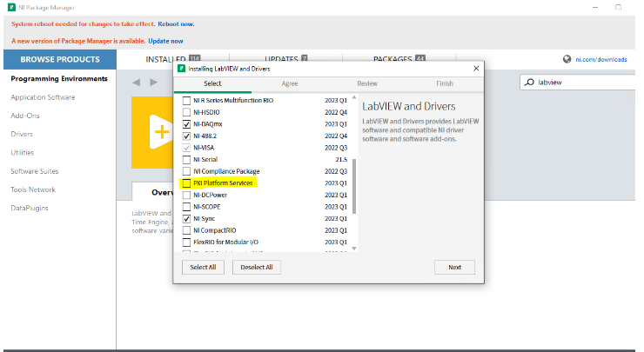Click the search magnifier icon

(x=529, y=83)
